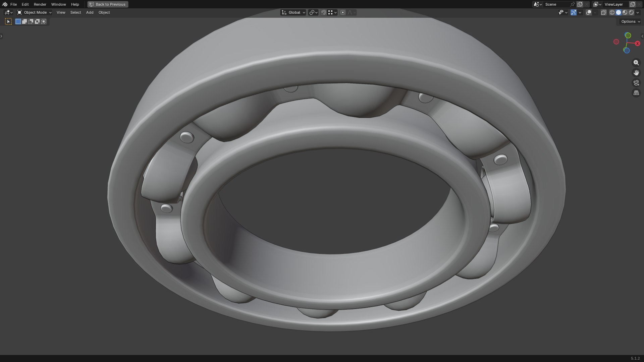Click the negative X axis gizmo dot

pos(616,42)
